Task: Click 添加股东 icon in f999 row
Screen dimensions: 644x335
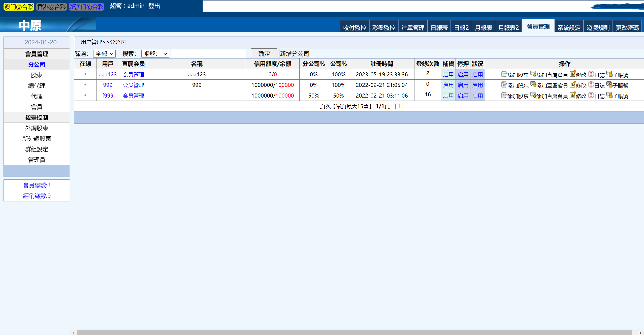Action: (504, 95)
